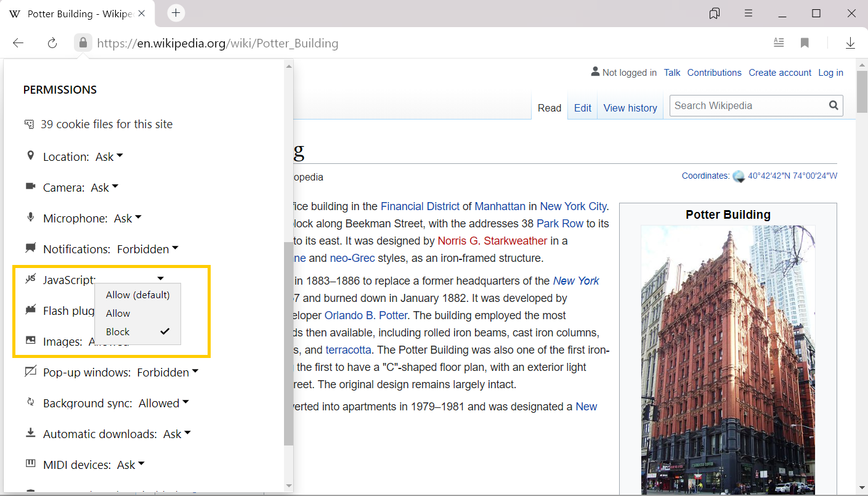This screenshot has width=868, height=496.
Task: Open the browser hamburger menu
Action: pos(748,14)
